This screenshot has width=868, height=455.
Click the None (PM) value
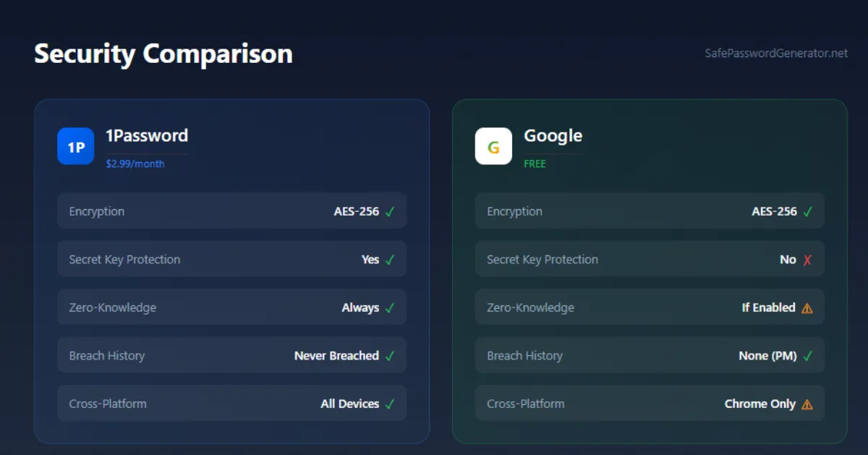point(767,355)
